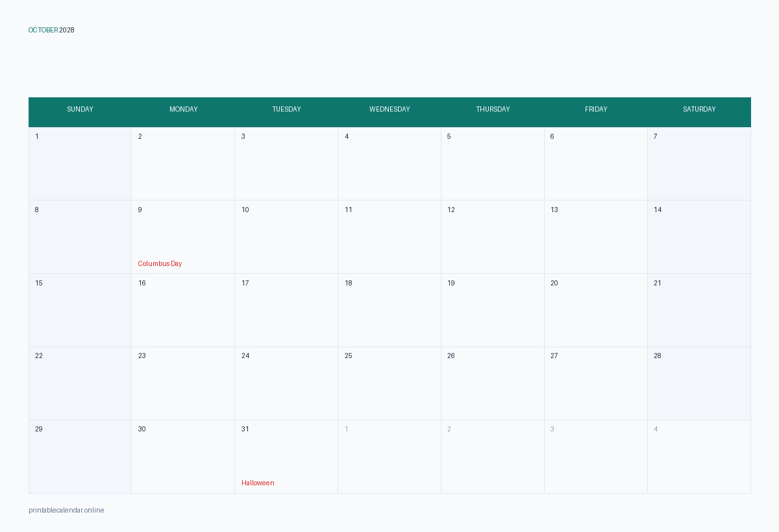Click the date number 8
The image size is (779, 532).
[37, 210]
